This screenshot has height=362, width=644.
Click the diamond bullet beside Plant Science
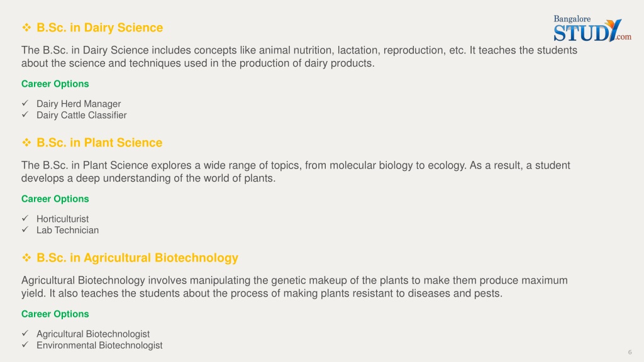point(26,143)
